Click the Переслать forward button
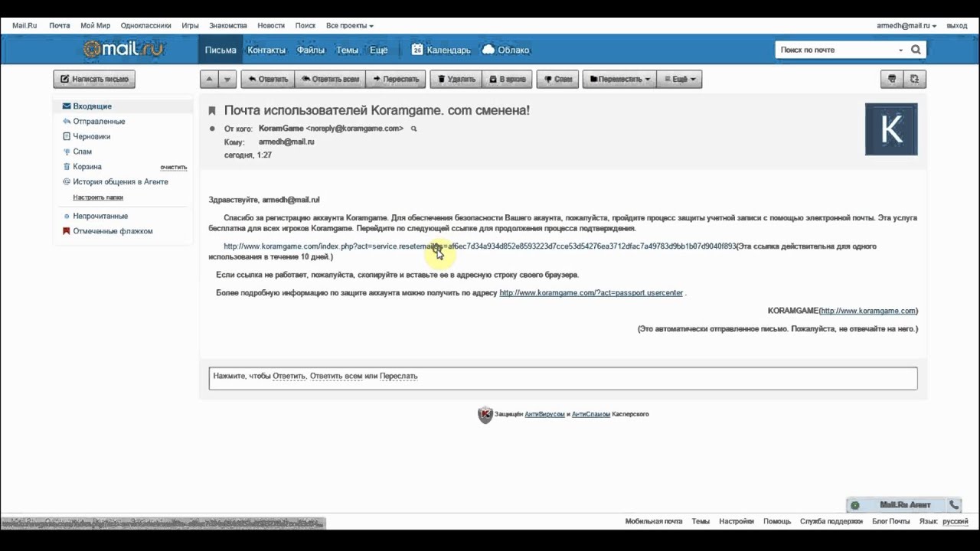The image size is (980, 551). pos(395,79)
